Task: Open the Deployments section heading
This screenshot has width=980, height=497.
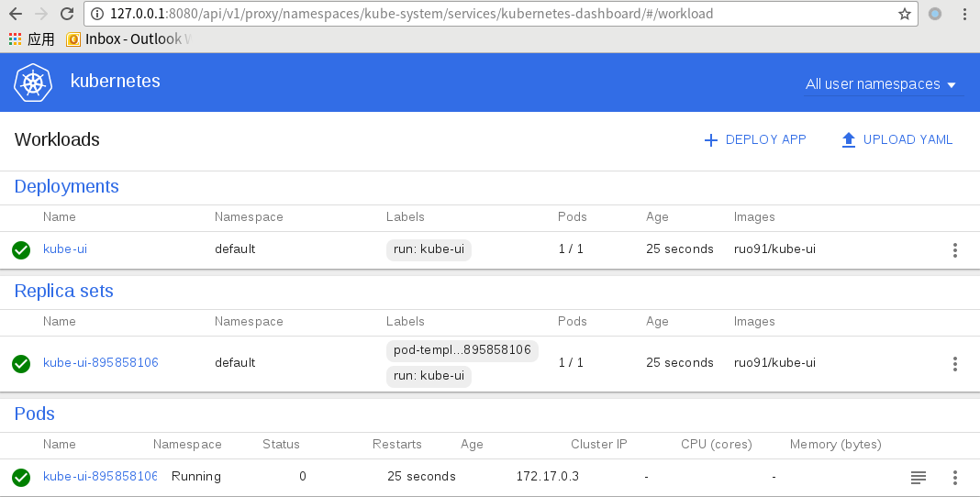Action: (x=66, y=186)
